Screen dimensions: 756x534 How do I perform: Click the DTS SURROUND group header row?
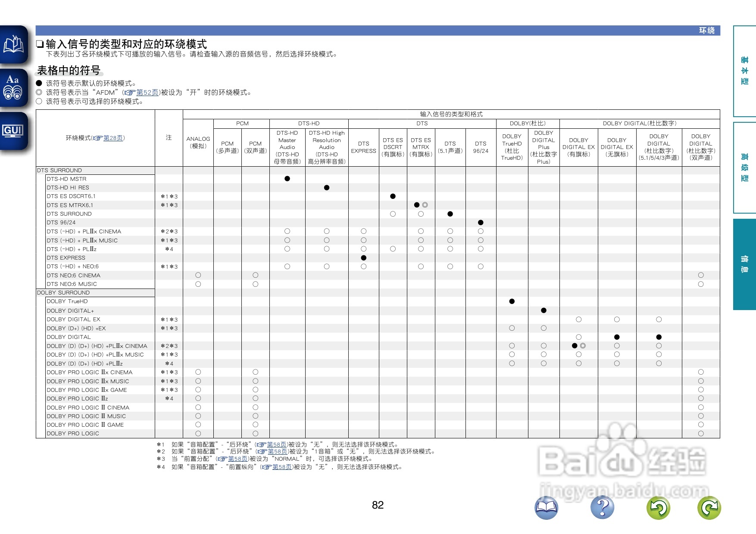point(95,171)
